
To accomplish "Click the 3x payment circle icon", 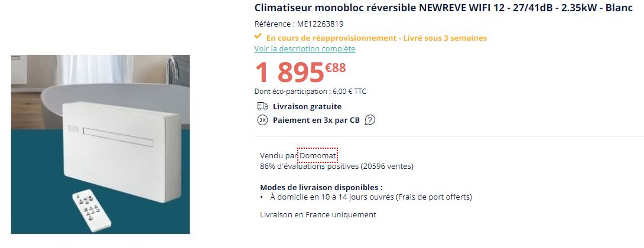I will pyautogui.click(x=262, y=120).
